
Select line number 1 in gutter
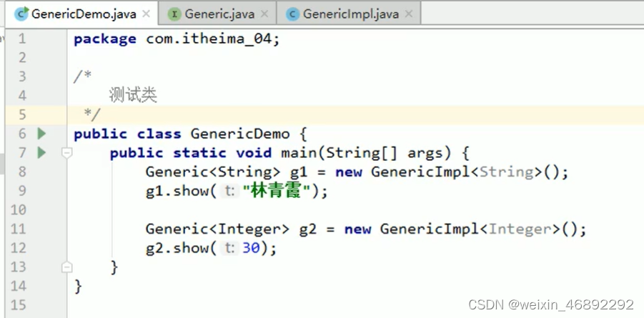(21, 39)
